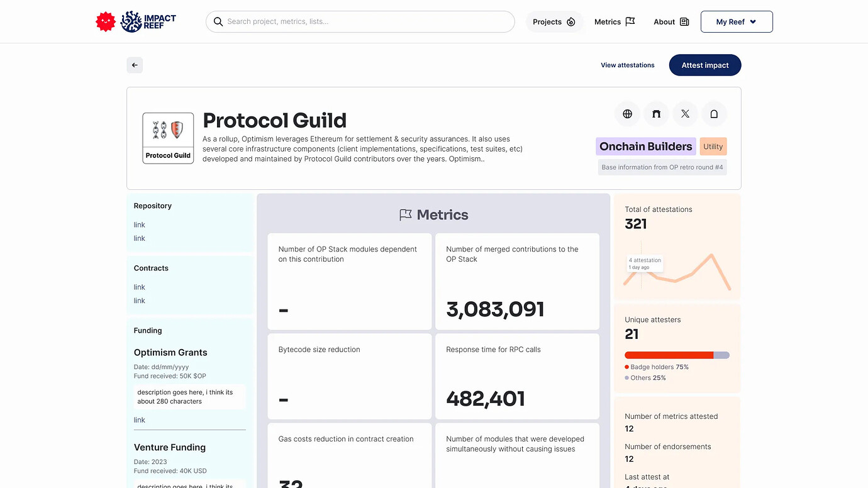The width and height of the screenshot is (868, 488).
Task: Open the first link under Repository
Action: 140,225
